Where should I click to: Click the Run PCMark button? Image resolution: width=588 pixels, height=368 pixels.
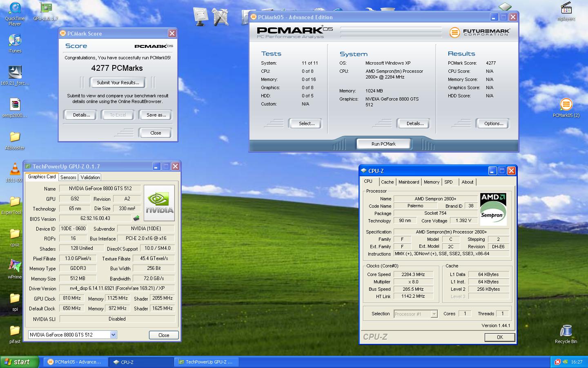[x=383, y=144]
